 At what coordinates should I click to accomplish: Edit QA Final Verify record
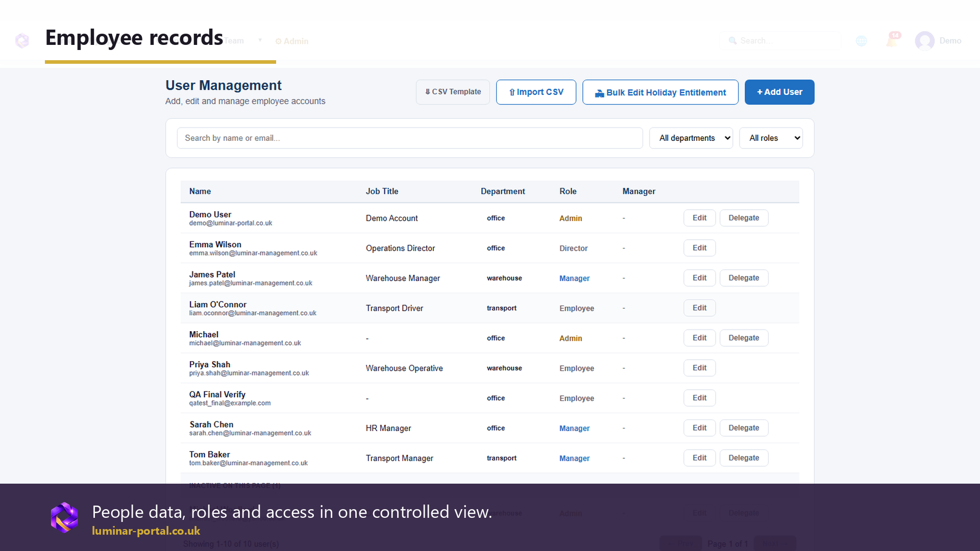pyautogui.click(x=699, y=398)
